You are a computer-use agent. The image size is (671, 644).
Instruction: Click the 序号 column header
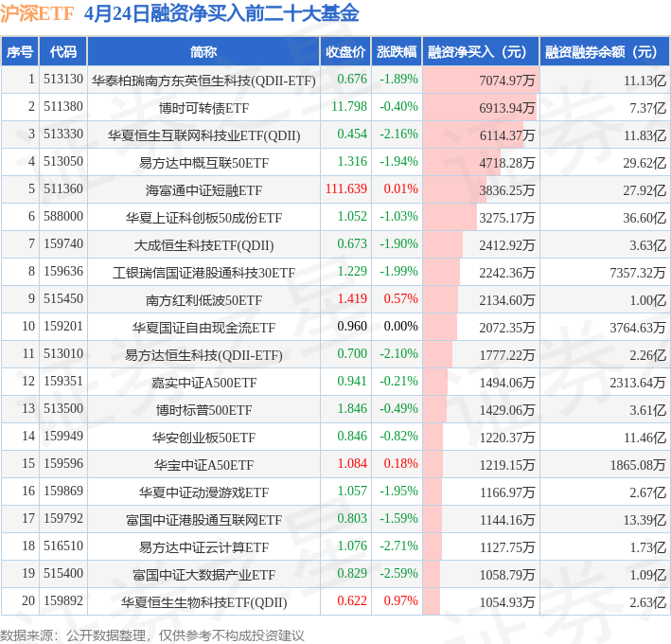pyautogui.click(x=20, y=52)
